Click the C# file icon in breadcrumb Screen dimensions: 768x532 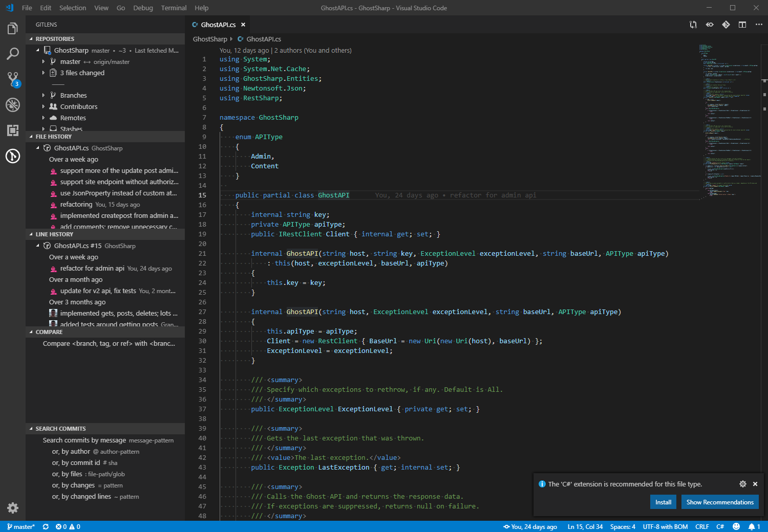point(240,39)
